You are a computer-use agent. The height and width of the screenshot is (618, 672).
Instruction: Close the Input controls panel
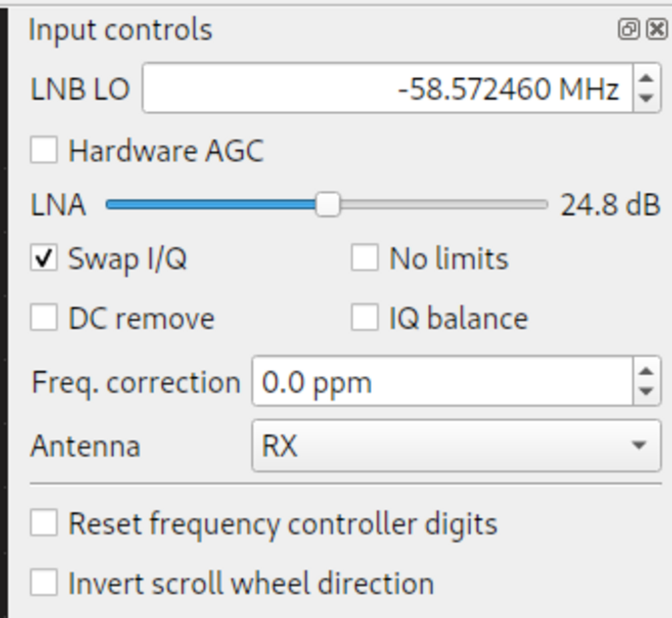pos(657,30)
